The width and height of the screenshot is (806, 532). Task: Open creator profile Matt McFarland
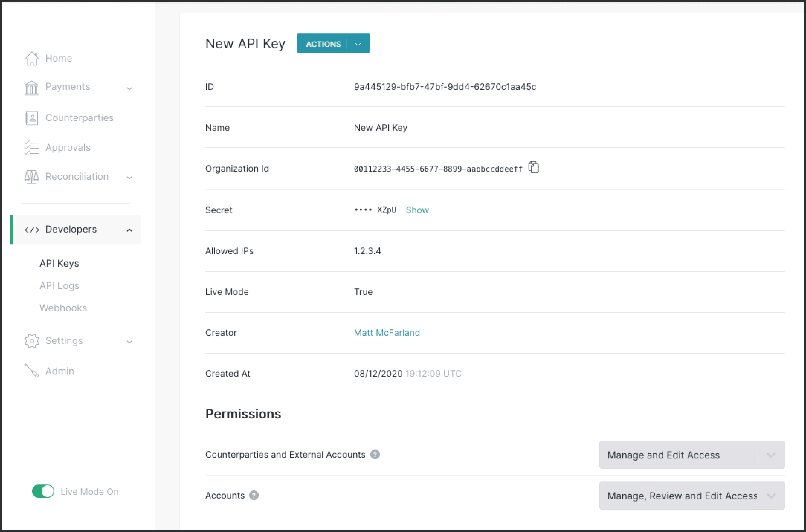point(387,332)
